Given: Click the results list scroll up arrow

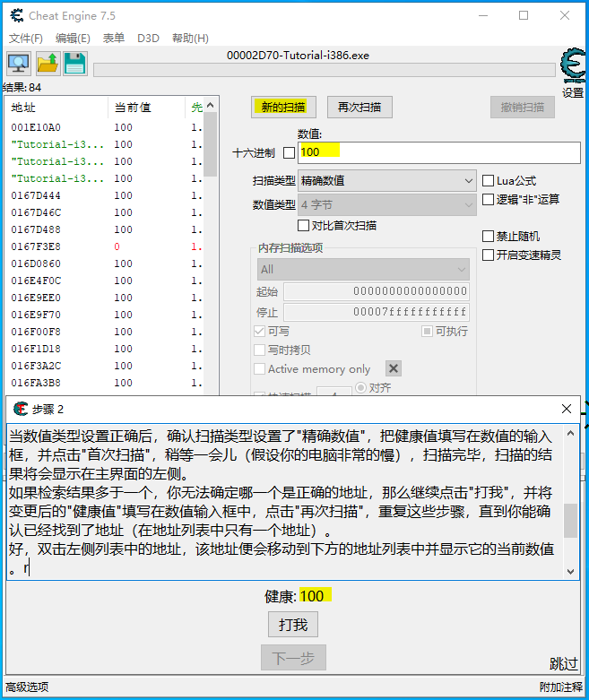Looking at the screenshot, I should click(211, 106).
